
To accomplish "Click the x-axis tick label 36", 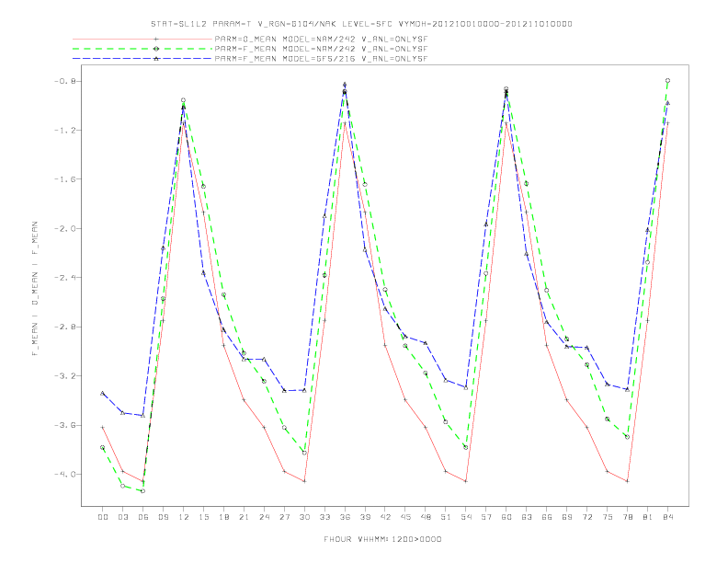I will (345, 517).
